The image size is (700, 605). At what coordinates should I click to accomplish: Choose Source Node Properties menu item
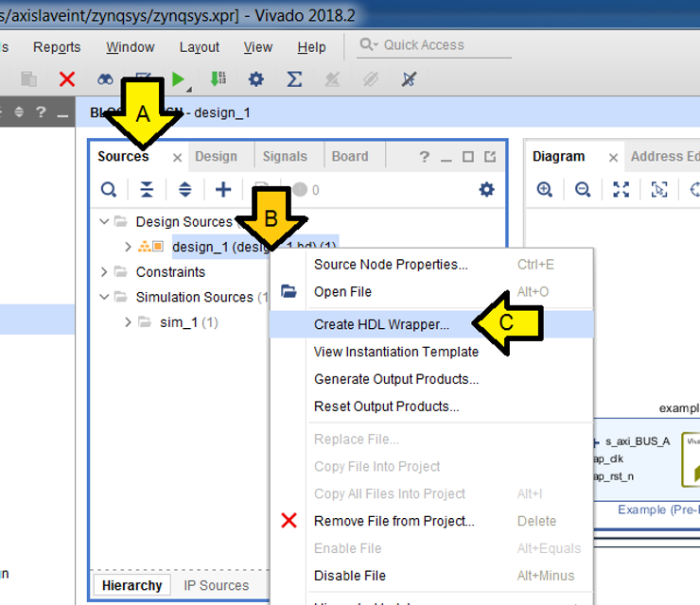(x=431, y=264)
